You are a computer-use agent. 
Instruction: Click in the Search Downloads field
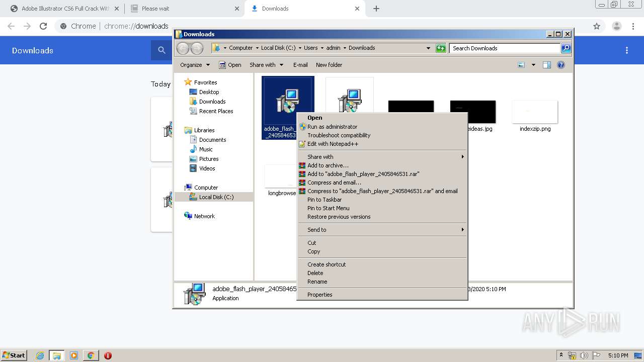point(505,48)
